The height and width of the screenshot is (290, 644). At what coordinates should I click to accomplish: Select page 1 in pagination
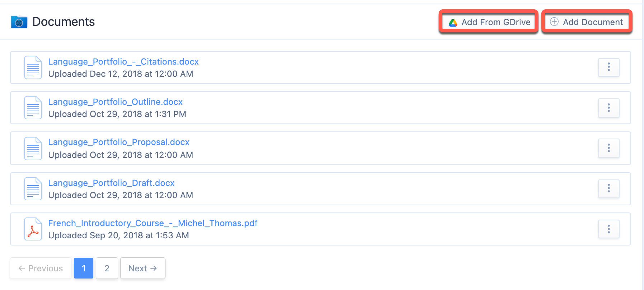84,268
